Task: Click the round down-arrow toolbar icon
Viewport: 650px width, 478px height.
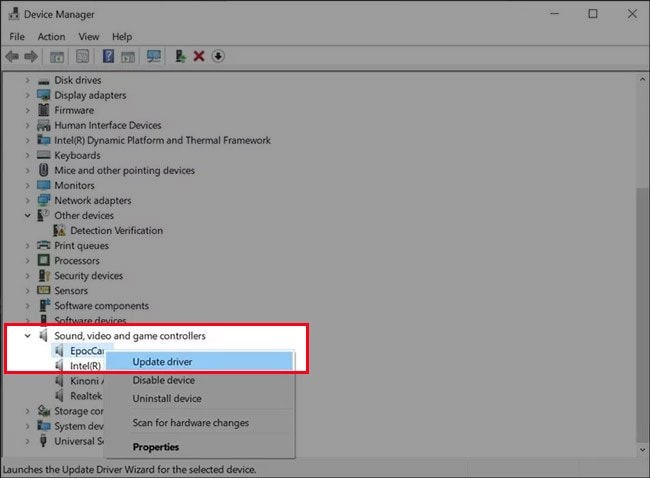Action: [218, 56]
